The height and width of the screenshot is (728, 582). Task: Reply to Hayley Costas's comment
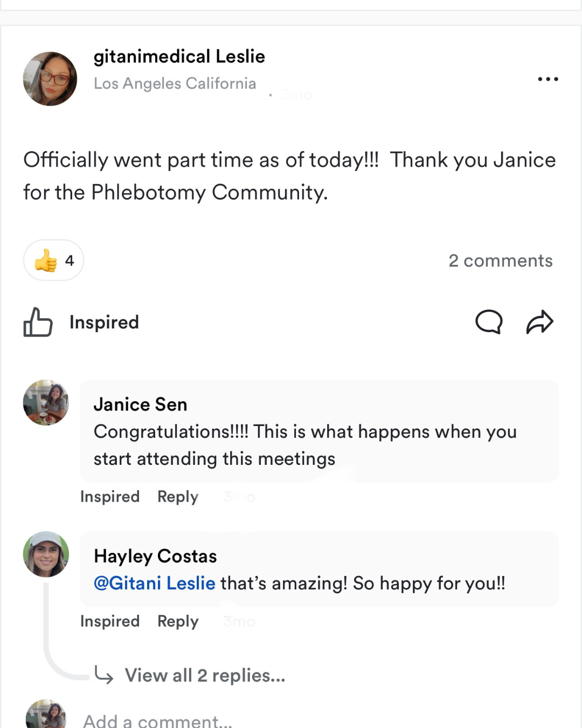click(178, 621)
